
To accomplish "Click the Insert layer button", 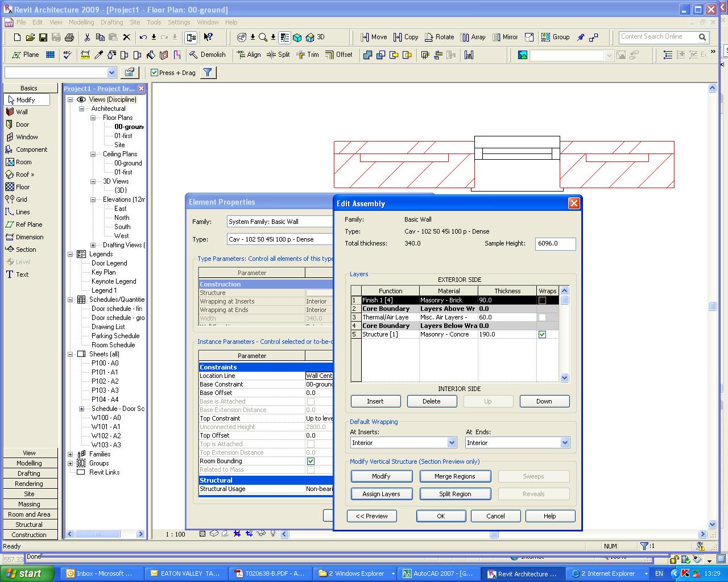I will click(x=375, y=401).
